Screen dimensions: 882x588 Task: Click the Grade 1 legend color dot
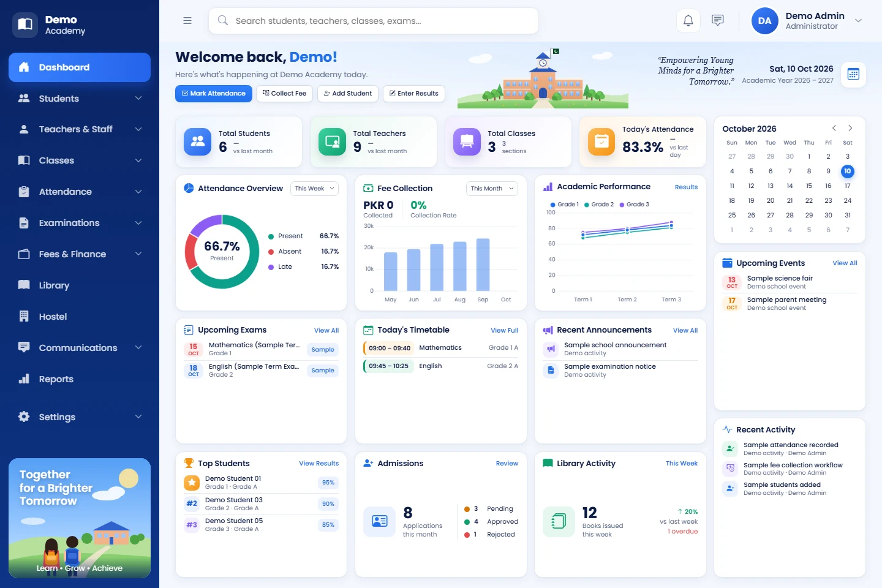pos(553,205)
